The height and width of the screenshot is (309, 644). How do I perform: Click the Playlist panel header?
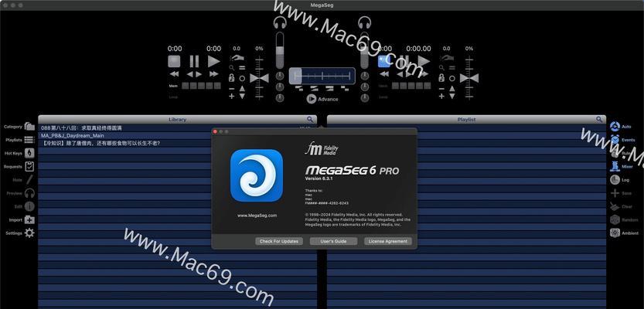click(467, 120)
